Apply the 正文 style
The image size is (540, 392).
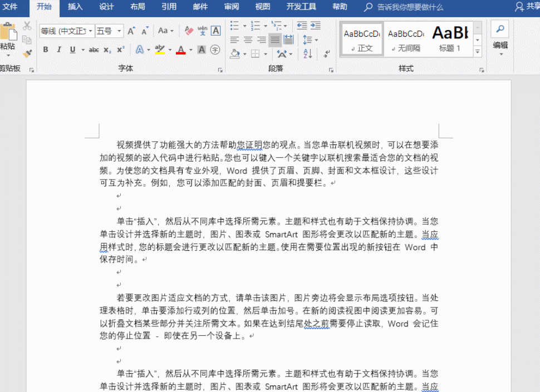coord(362,39)
